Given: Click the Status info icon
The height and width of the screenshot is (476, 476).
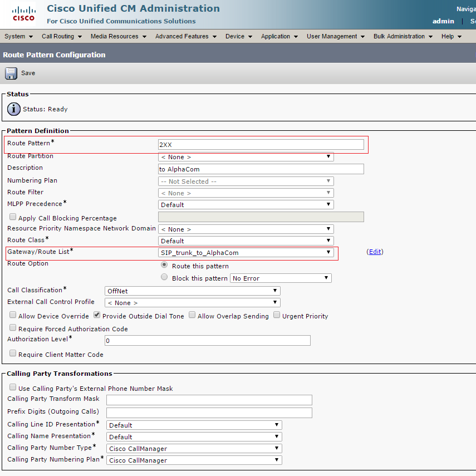Looking at the screenshot, I should [x=14, y=109].
